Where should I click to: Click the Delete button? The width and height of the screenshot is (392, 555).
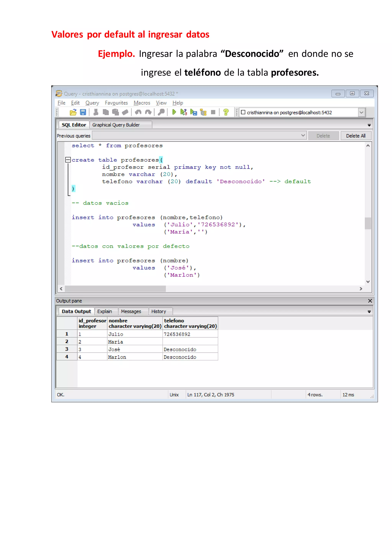click(x=323, y=136)
